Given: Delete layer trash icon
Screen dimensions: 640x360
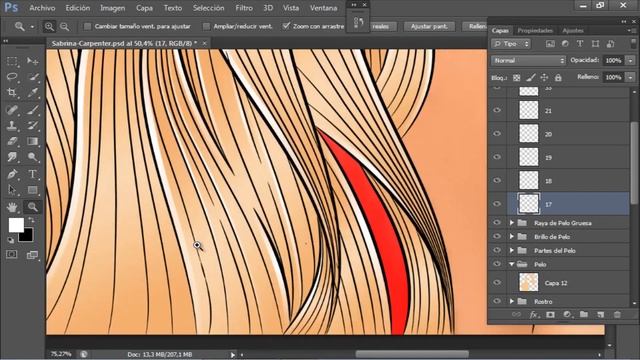Looking at the screenshot, I should tap(617, 315).
